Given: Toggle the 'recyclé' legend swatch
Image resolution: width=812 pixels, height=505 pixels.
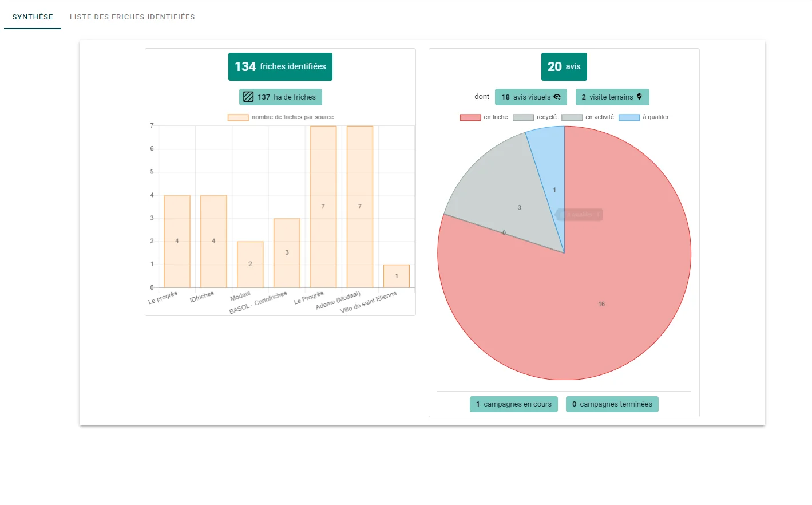Looking at the screenshot, I should (x=523, y=117).
